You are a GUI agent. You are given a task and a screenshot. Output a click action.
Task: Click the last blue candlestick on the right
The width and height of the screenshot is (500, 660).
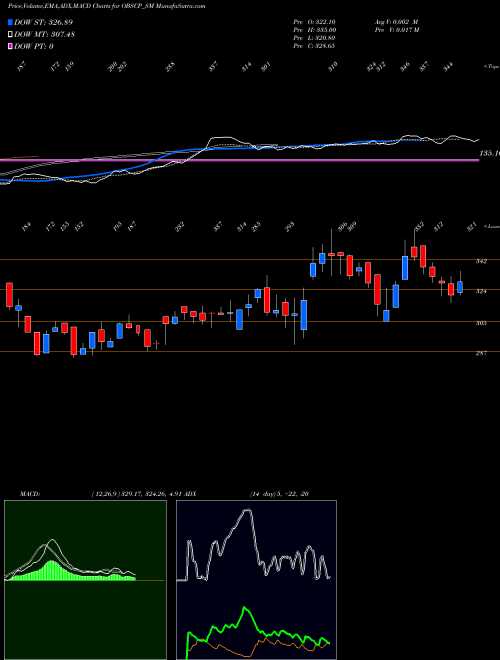[x=460, y=287]
